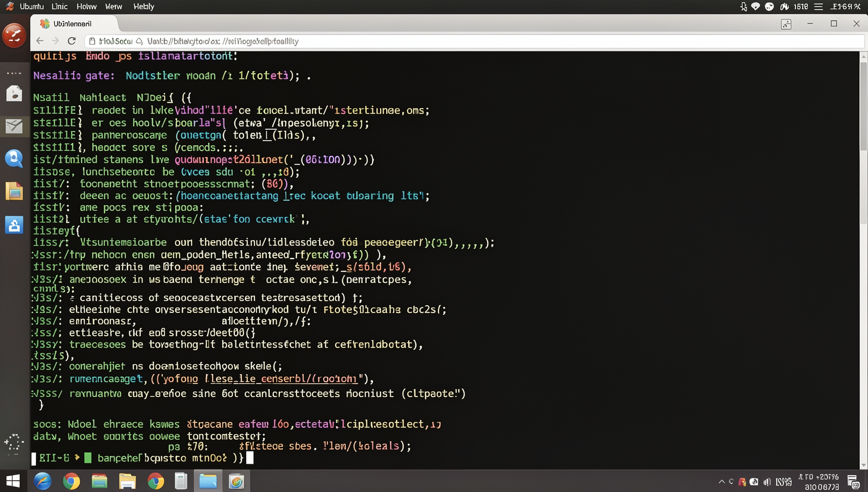Open the mail envelope icon in the dock
The image size is (868, 492).
14,126
